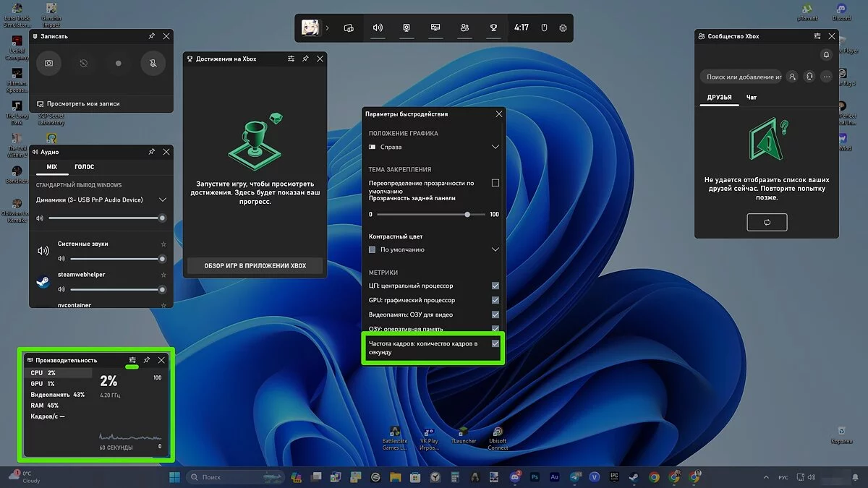This screenshot has width=868, height=488.
Task: Toggle the microphone icon in Записать widget
Action: coord(153,64)
